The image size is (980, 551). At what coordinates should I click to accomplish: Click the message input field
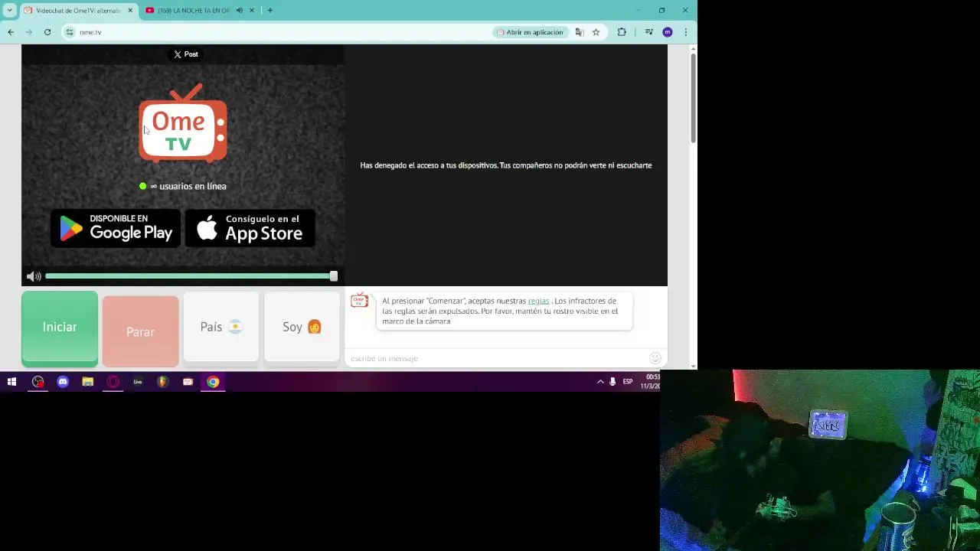pos(496,358)
